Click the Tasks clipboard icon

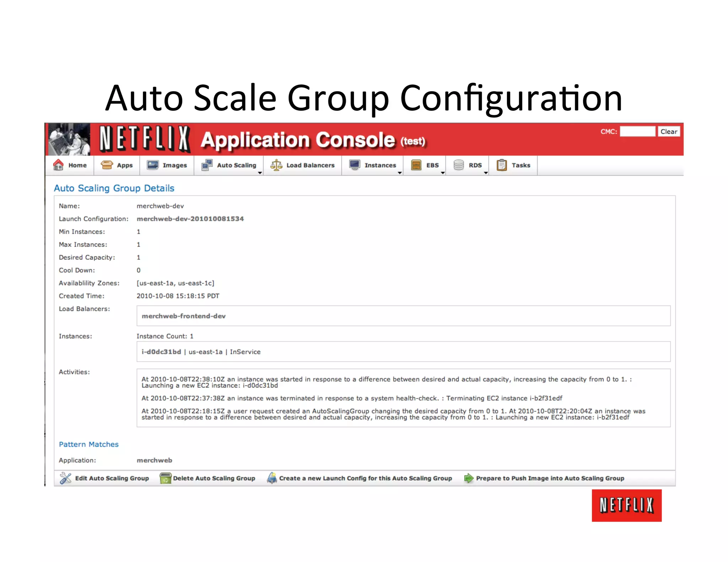pyautogui.click(x=502, y=165)
